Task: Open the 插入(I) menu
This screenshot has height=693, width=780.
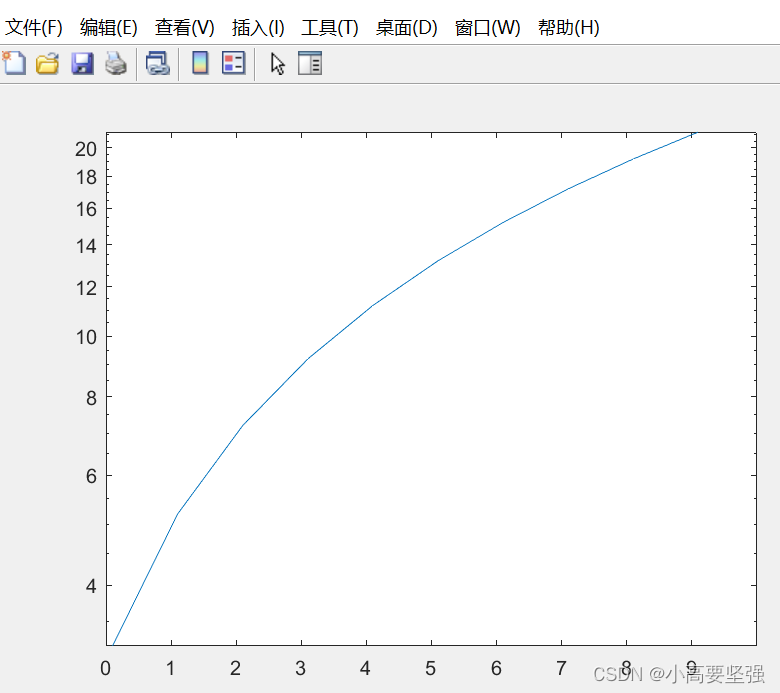Action: pos(258,27)
